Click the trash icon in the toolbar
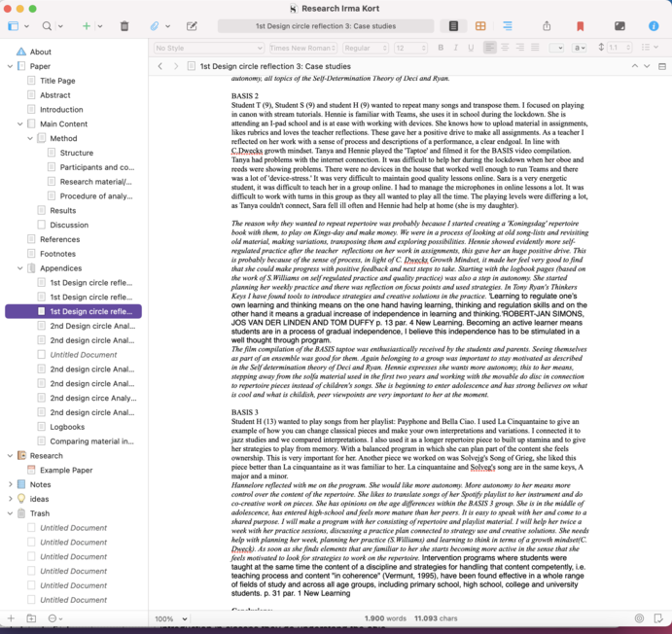The height and width of the screenshot is (634, 672). click(x=124, y=26)
